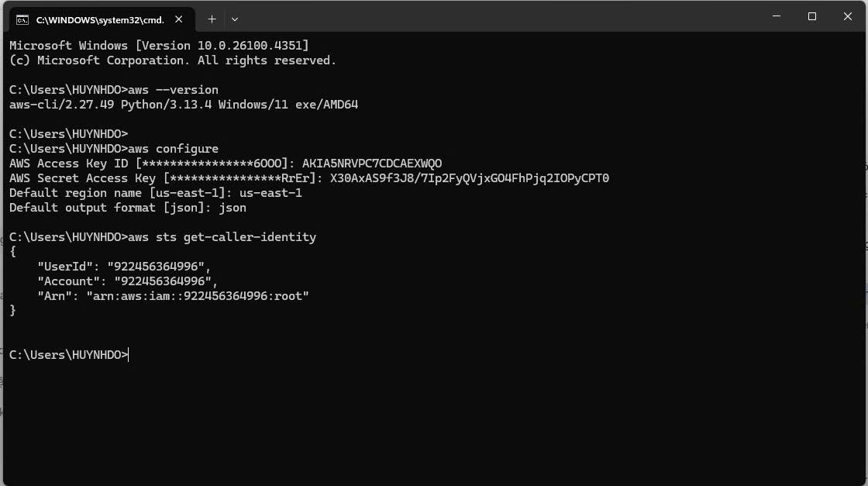Screen dimensions: 868x486
Task: Click the 'aws --version' command text
Action: 174,90
